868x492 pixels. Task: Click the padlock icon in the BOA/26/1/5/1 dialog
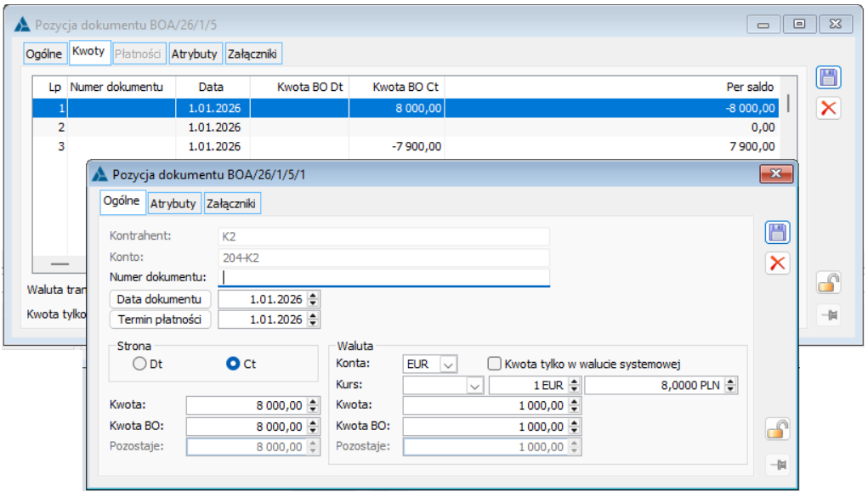tap(777, 429)
